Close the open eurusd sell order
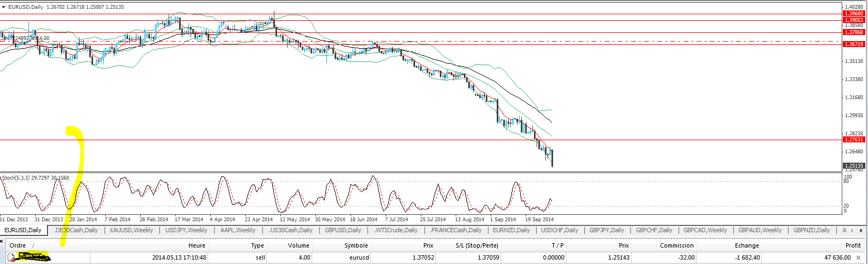 [x=858, y=257]
